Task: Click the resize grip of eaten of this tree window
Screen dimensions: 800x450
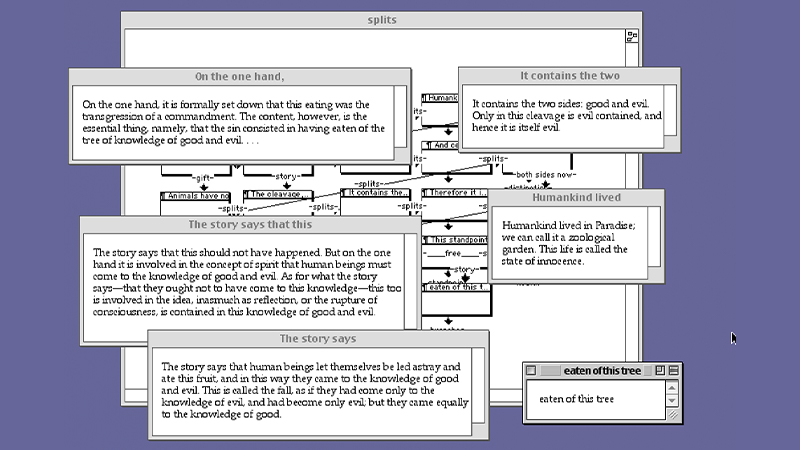Action: (673, 415)
